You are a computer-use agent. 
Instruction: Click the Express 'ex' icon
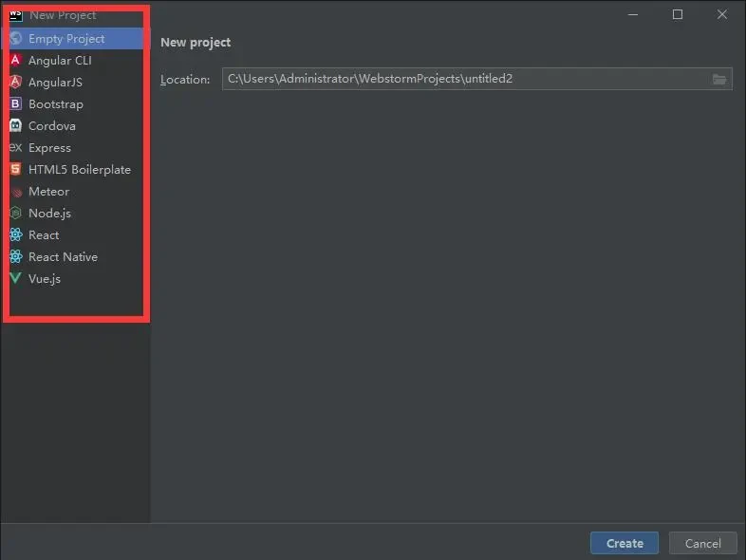tap(15, 148)
